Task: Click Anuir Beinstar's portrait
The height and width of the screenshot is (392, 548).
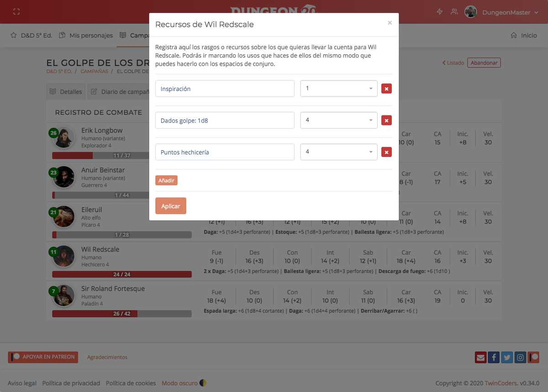Action: (64, 177)
